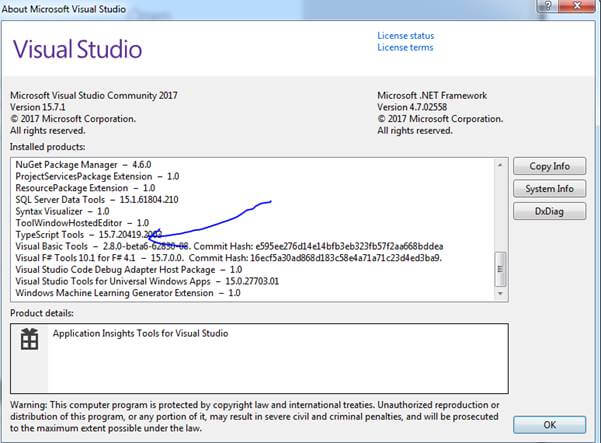Click the scroll down arrow of installed products
The image size is (601, 443).
pos(500,294)
